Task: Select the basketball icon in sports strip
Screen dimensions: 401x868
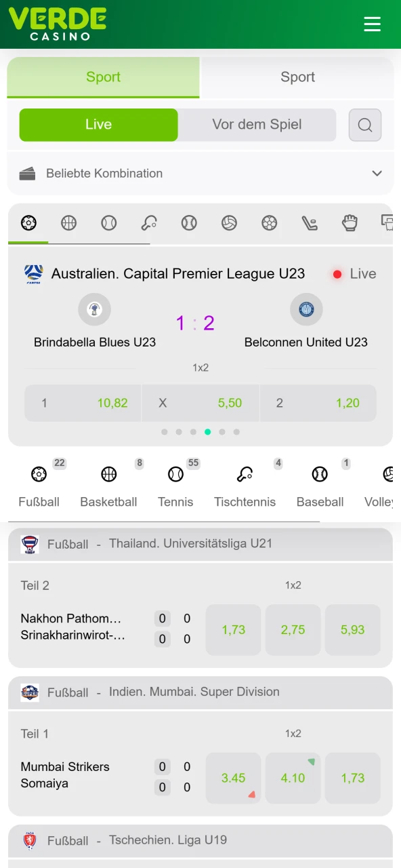Action: pyautogui.click(x=68, y=223)
